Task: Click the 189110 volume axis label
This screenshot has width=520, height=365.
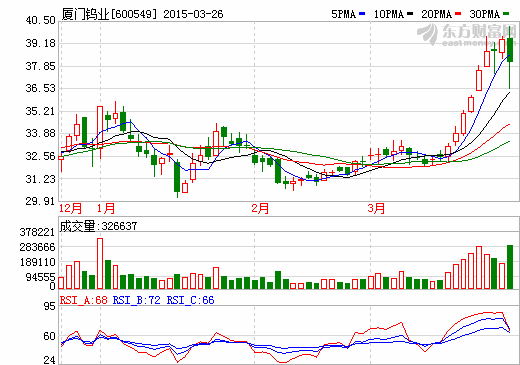Action: (37, 262)
